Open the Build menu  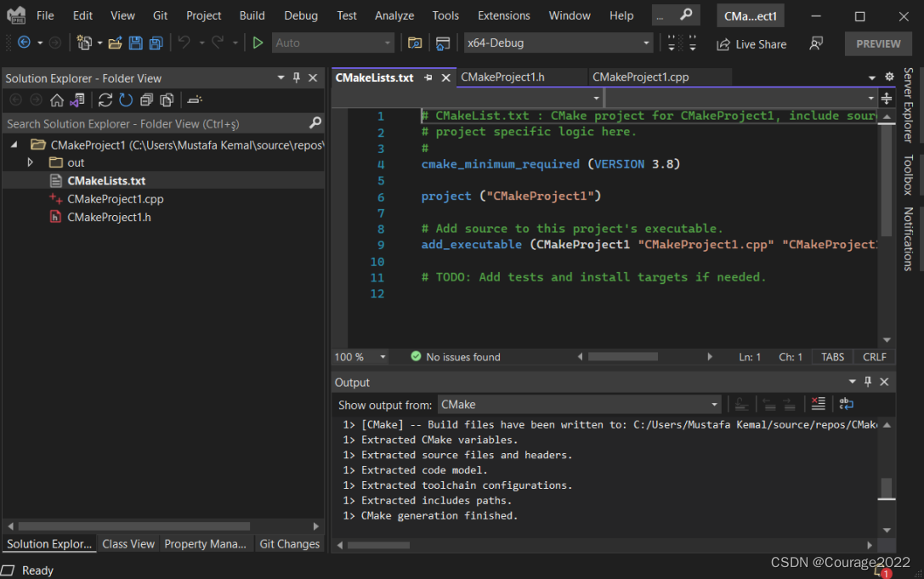click(252, 15)
